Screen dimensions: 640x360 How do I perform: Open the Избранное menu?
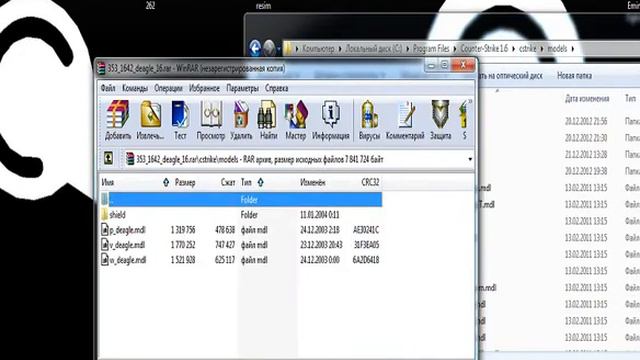(x=204, y=88)
